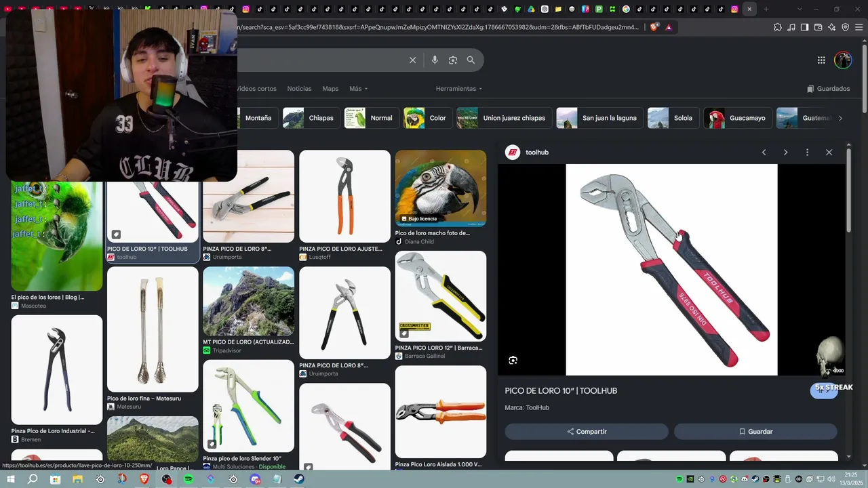Open the Pico de loro macho parrot image

(x=441, y=188)
